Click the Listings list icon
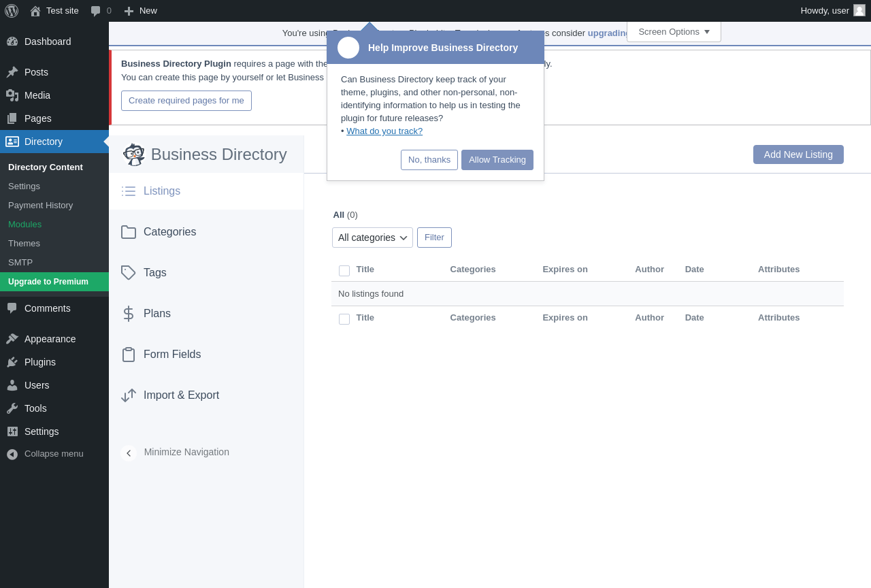The image size is (871, 588). pos(129,191)
